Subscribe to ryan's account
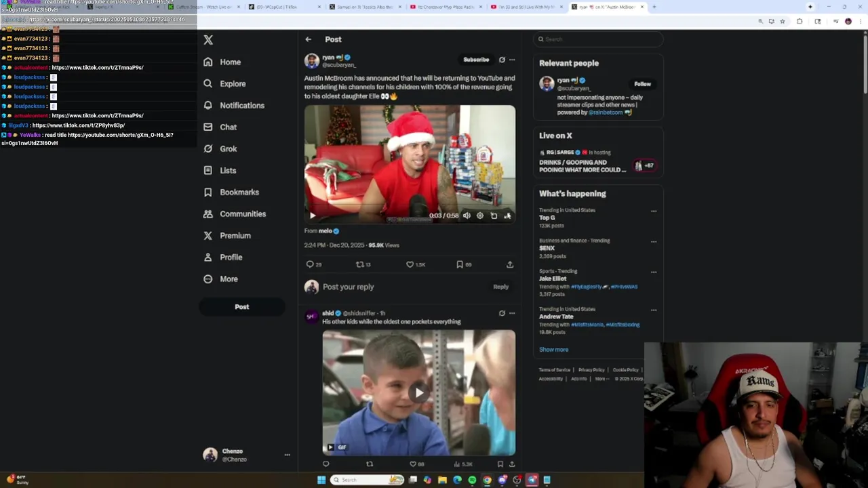This screenshot has height=488, width=868. pyautogui.click(x=476, y=60)
